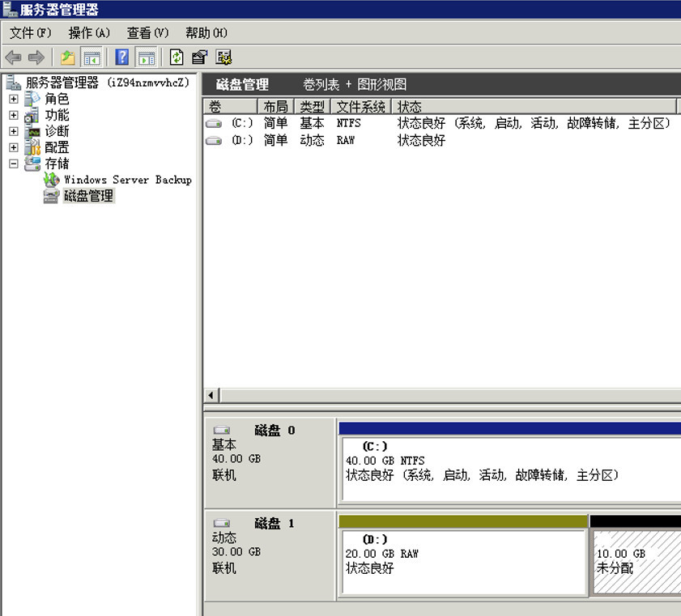Select 磁盘管理 in the tree

click(88, 196)
